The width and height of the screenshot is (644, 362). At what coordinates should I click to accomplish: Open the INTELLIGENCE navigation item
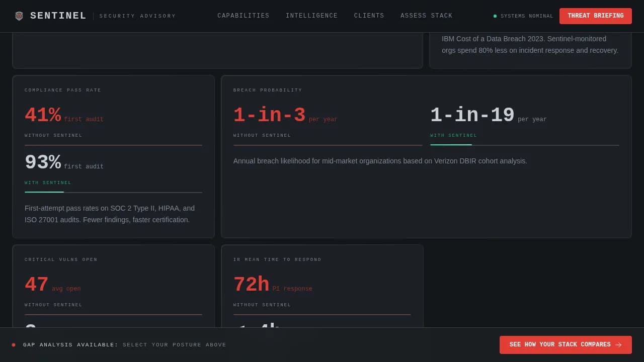coord(312,16)
